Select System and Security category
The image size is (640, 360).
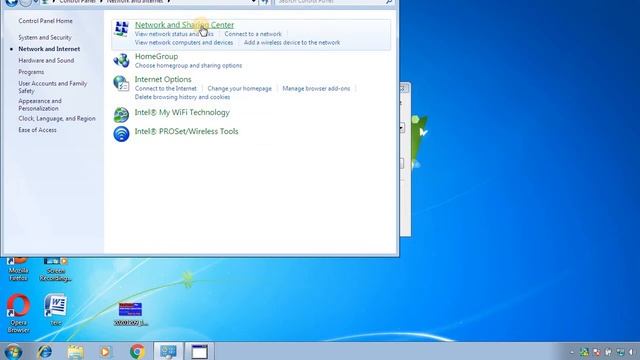tap(45, 37)
